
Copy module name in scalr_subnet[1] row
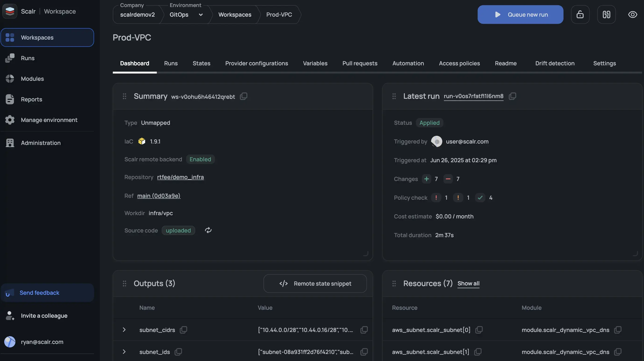[618, 352]
